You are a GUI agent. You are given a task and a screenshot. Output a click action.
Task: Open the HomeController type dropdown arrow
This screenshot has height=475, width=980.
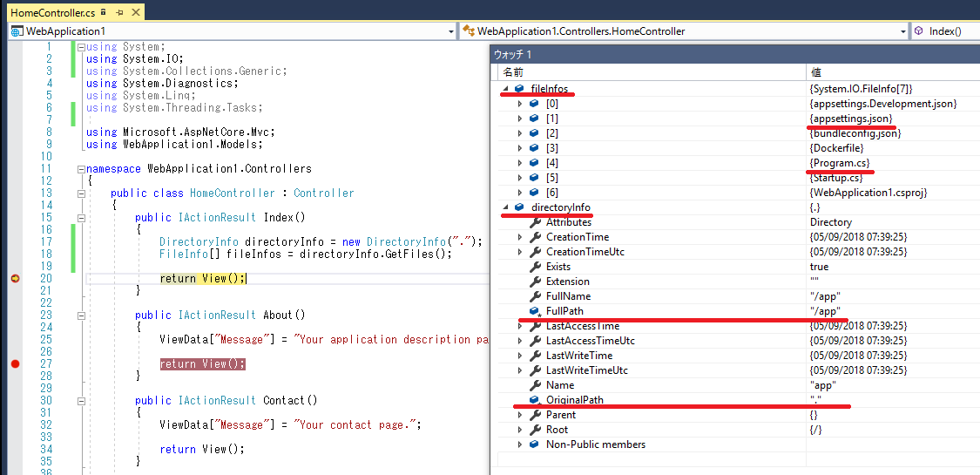902,31
